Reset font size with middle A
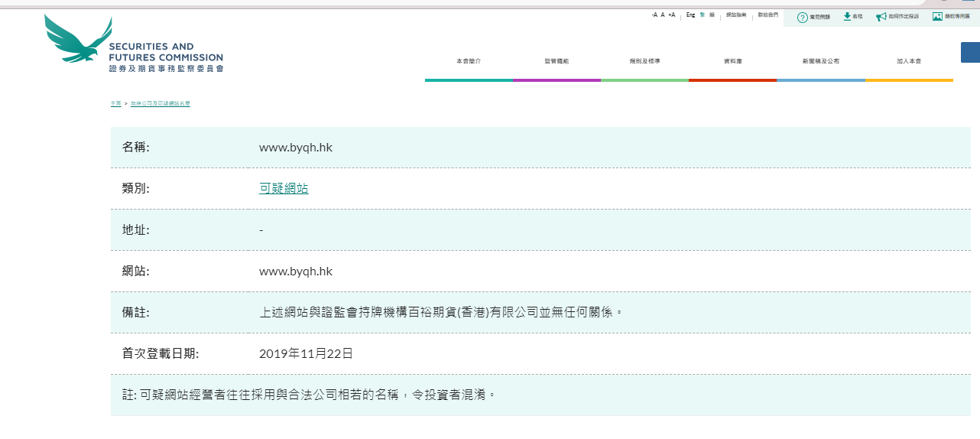980x439 pixels. click(x=662, y=15)
